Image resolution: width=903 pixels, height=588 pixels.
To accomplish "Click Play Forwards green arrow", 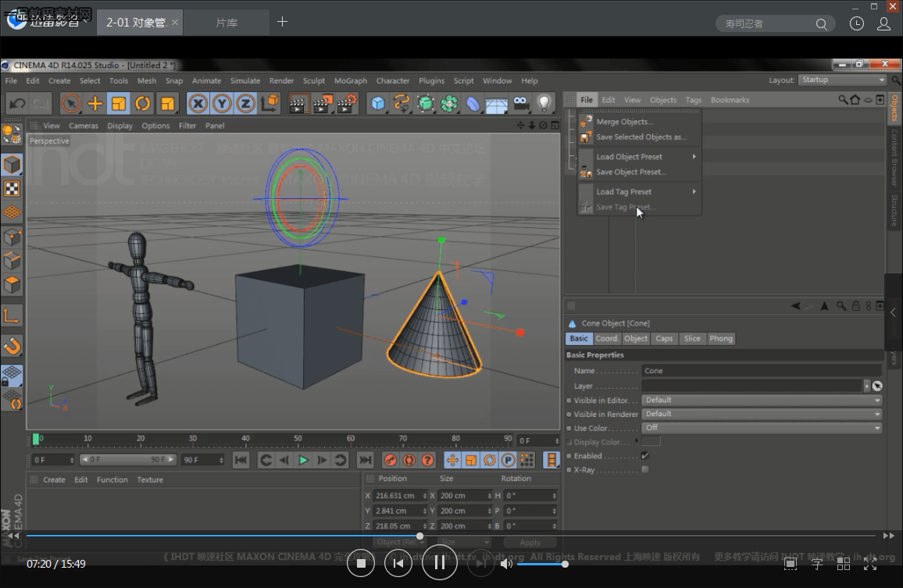I will coord(303,460).
